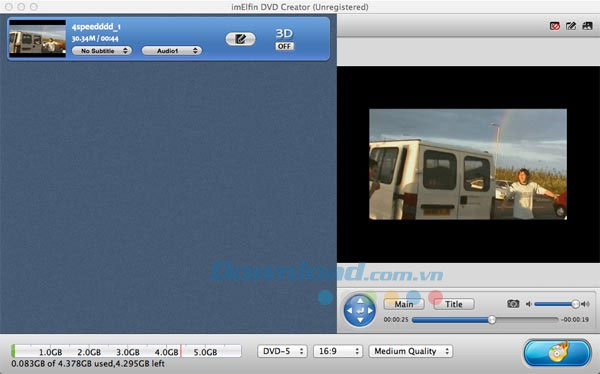Toggle the 3D OFF switch
Image resolution: width=600 pixels, height=374 pixels.
click(284, 46)
